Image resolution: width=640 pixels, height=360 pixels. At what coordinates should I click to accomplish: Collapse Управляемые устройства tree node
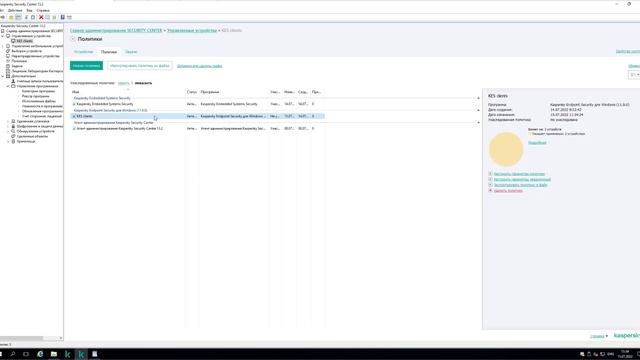coord(3,36)
